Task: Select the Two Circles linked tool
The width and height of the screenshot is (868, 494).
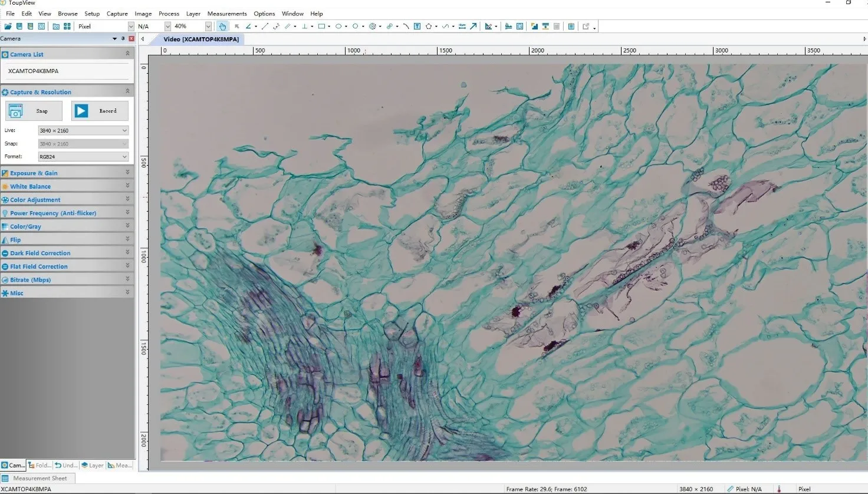Action: (x=389, y=27)
